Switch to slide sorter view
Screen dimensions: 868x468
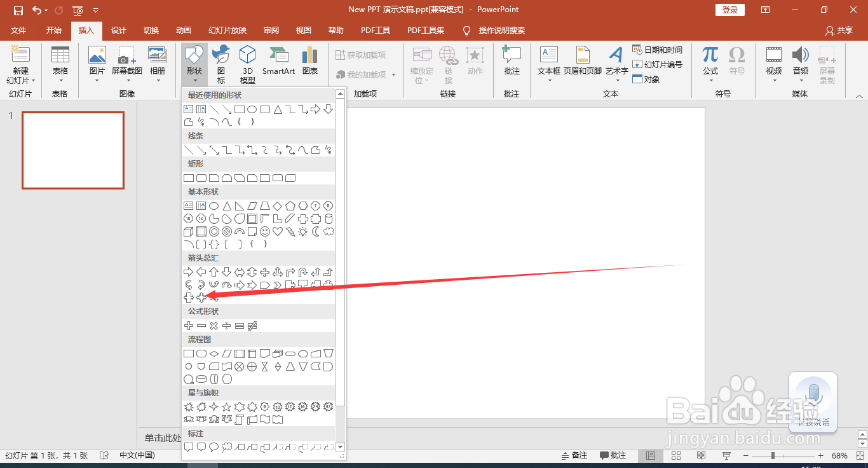pyautogui.click(x=676, y=456)
